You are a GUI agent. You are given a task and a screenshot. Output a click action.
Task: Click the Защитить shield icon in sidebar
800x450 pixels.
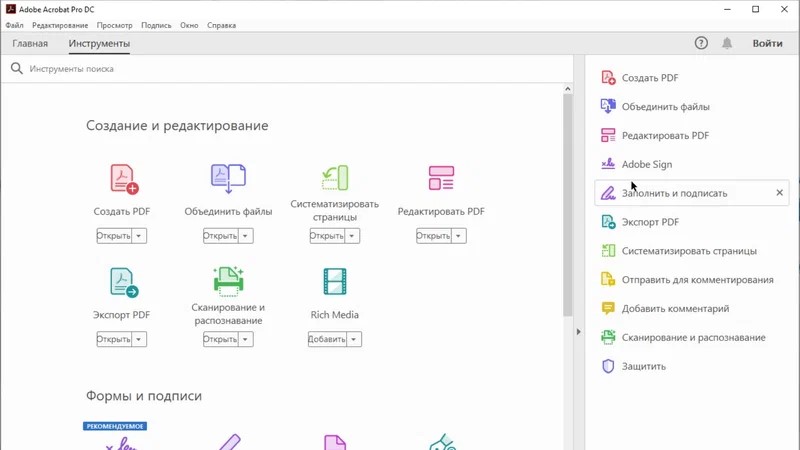(x=608, y=366)
